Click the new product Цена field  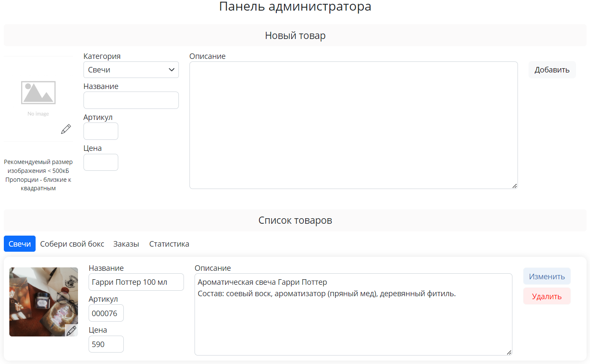101,162
